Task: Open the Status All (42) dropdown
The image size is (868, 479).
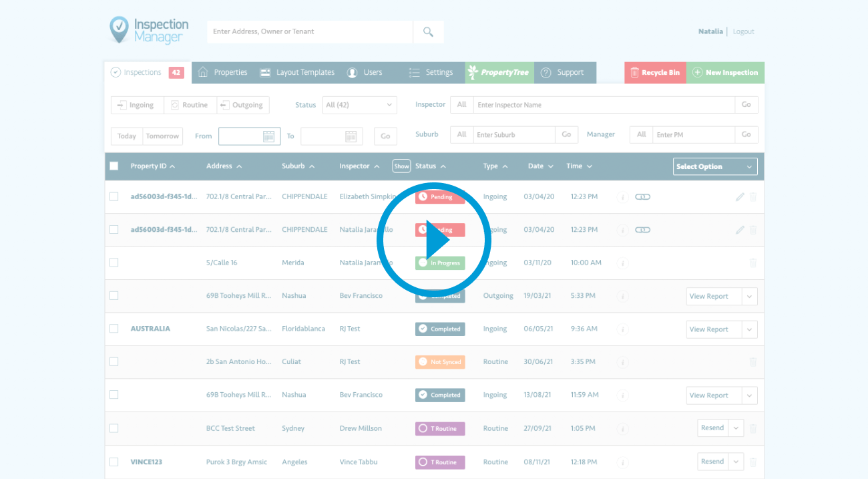Action: click(360, 105)
